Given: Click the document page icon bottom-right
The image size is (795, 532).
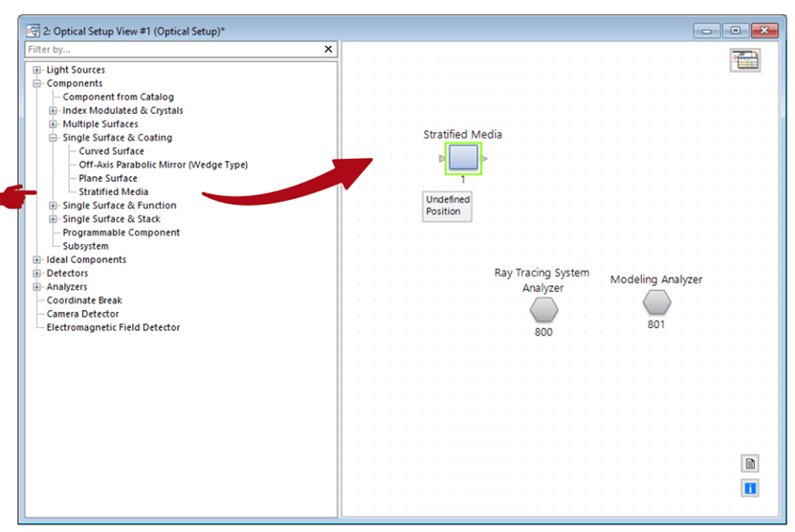Looking at the screenshot, I should [750, 463].
